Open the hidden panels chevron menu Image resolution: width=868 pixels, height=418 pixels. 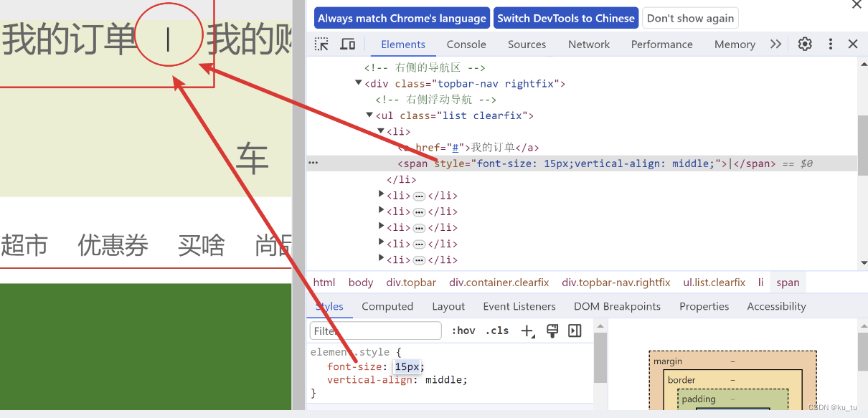point(775,44)
